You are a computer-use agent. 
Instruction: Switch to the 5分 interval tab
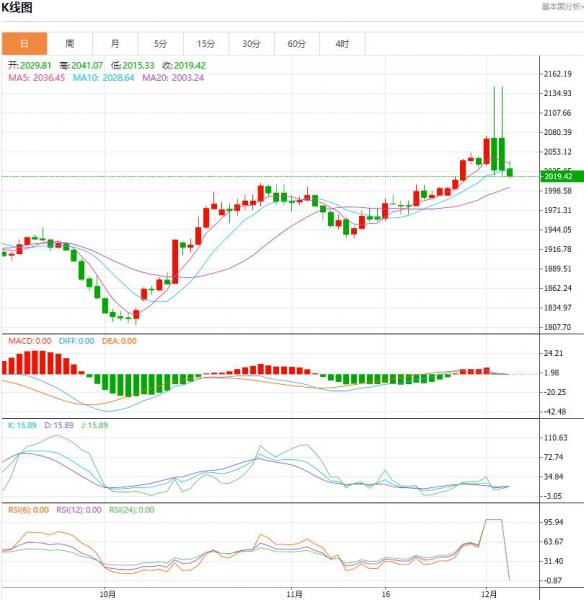point(161,44)
